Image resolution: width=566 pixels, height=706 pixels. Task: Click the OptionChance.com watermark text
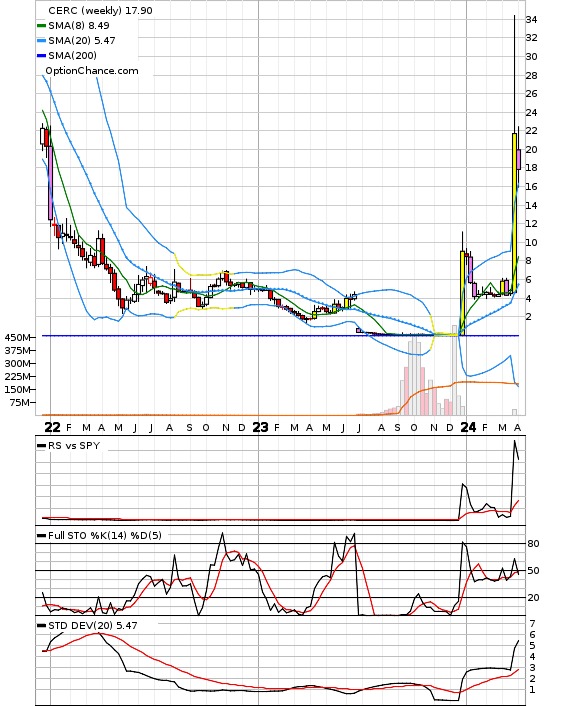[x=92, y=71]
